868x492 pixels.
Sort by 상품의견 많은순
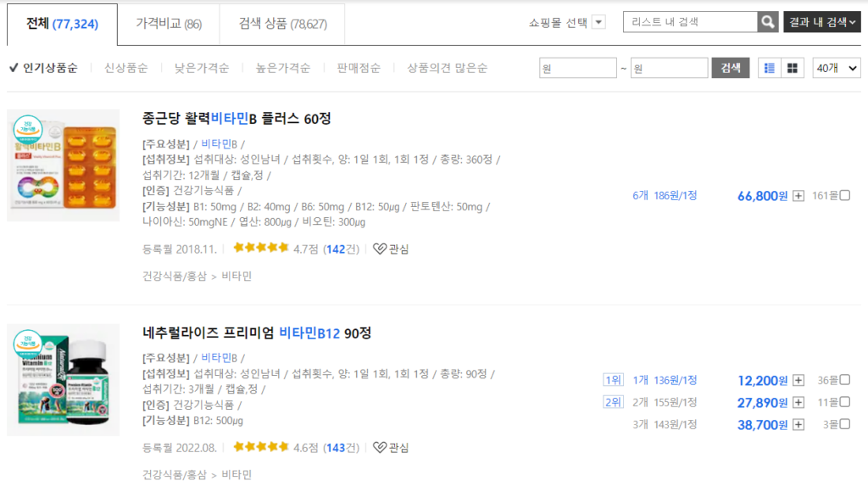click(448, 68)
